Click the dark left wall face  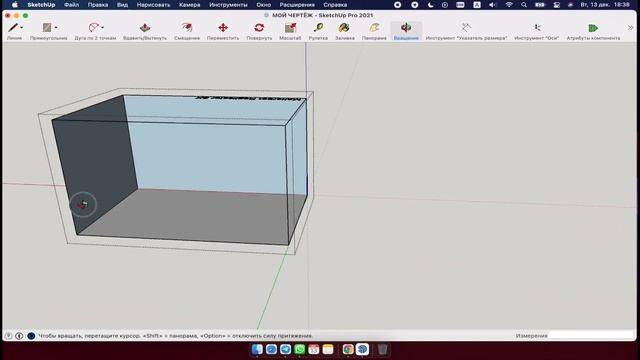tap(96, 163)
